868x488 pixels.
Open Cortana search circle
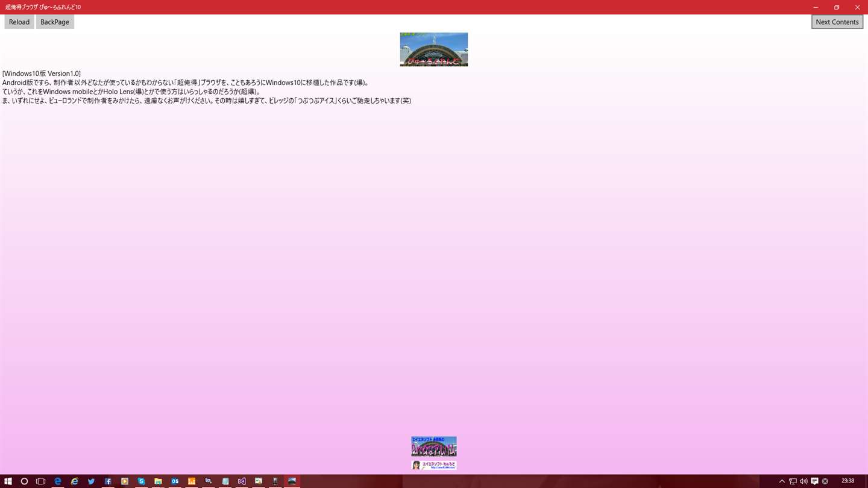click(x=24, y=481)
